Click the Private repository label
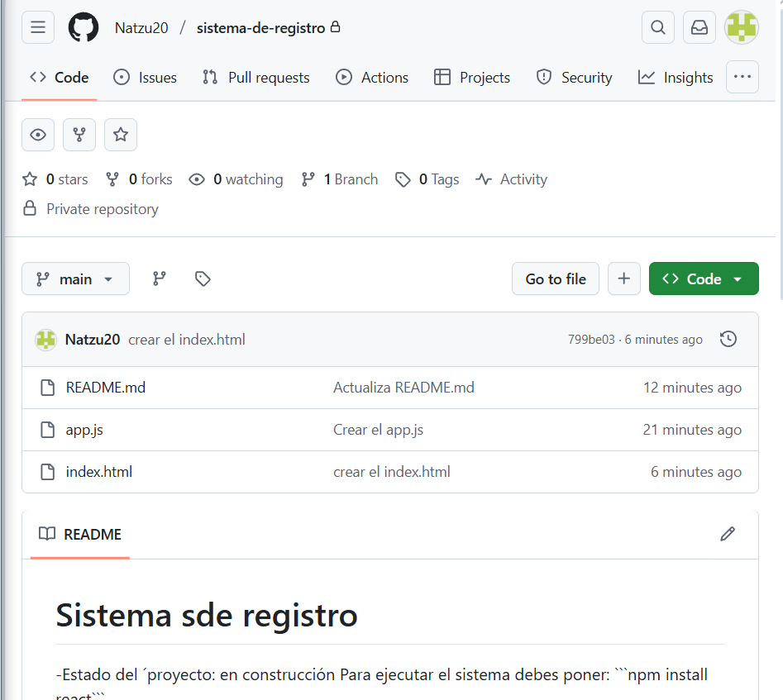This screenshot has height=700, width=783. 103,209
